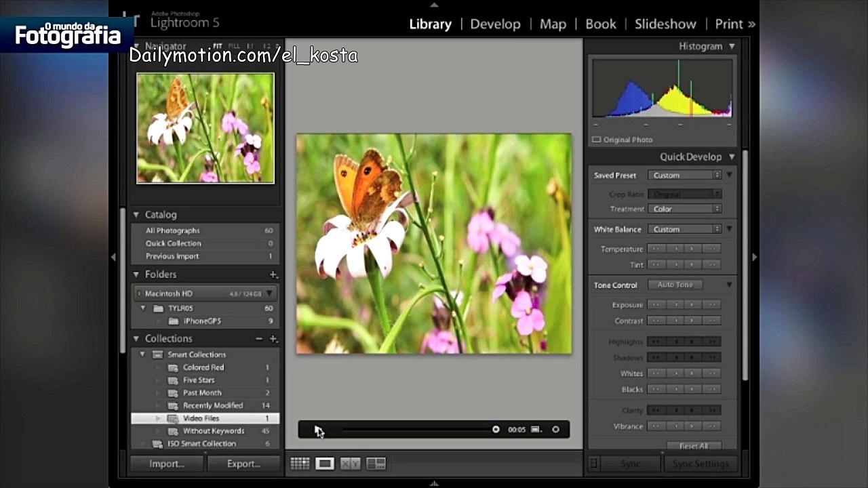Viewport: 868px width, 488px height.
Task: Click the Import button
Action: point(167,464)
